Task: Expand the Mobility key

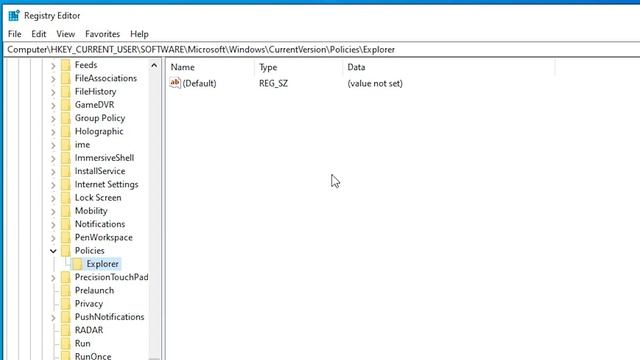Action: coord(53,211)
